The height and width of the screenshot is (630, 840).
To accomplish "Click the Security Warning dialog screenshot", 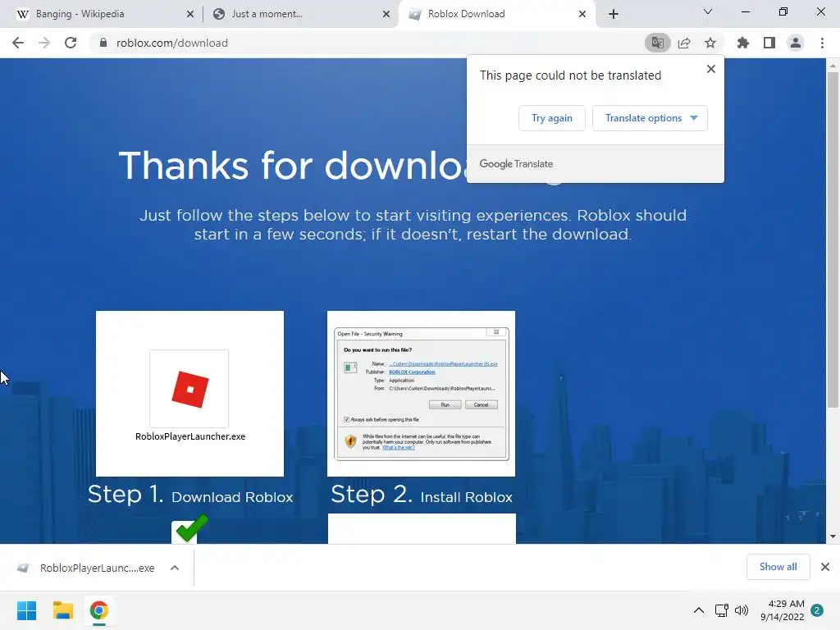I will [x=421, y=394].
